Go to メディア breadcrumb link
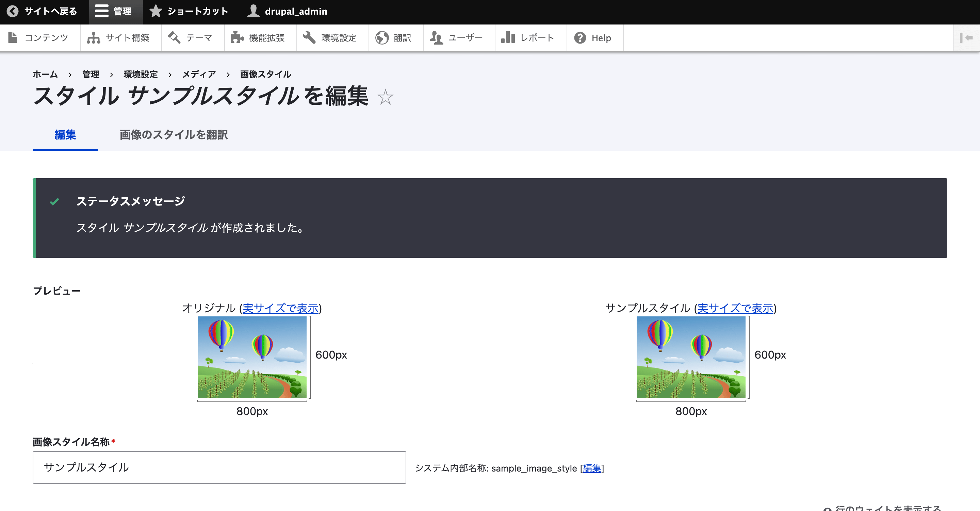Viewport: 980px width, 511px height. coord(199,74)
